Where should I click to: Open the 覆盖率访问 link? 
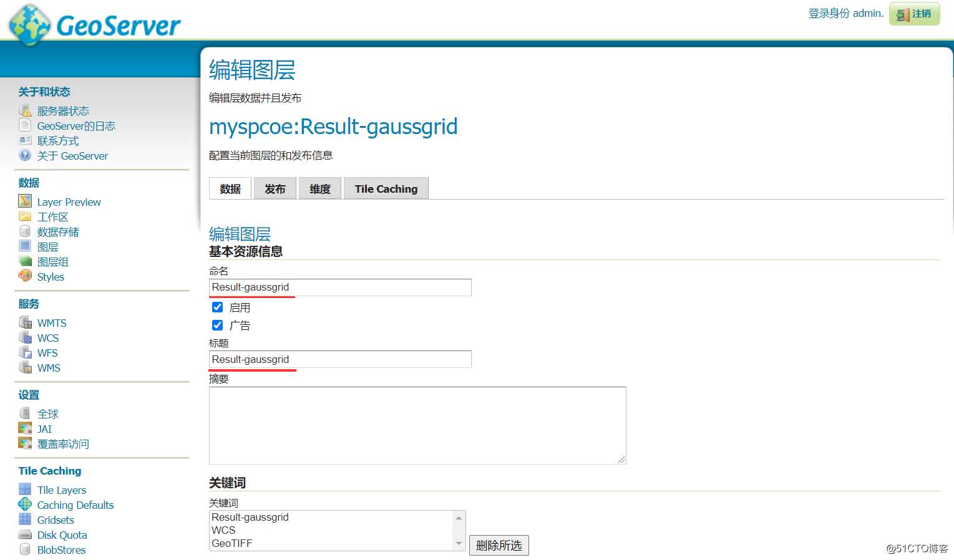click(x=63, y=444)
